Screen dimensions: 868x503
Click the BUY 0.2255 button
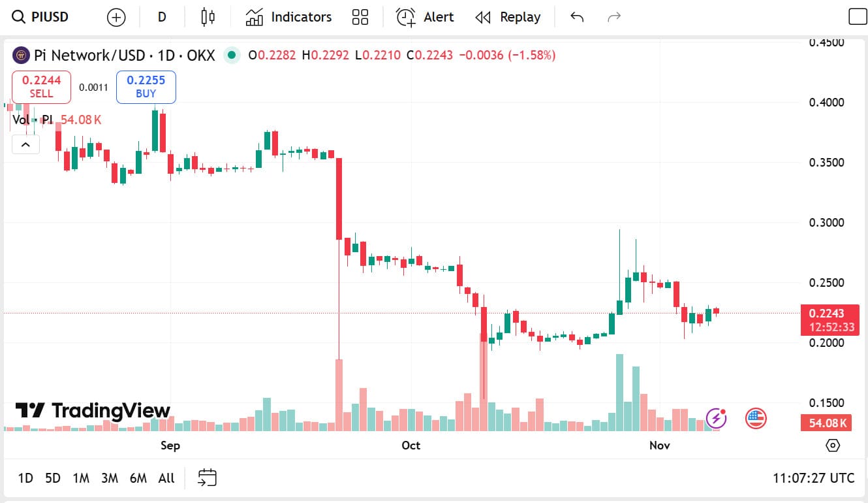coord(146,87)
